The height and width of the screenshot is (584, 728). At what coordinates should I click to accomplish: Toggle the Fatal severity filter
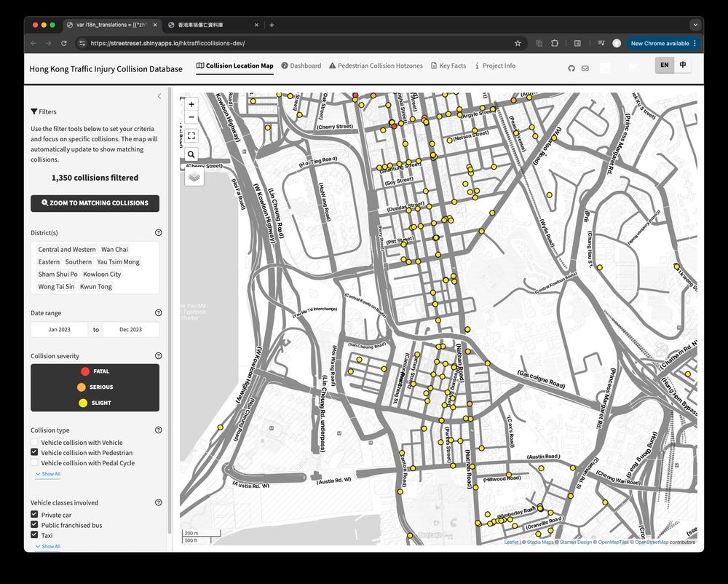click(95, 371)
